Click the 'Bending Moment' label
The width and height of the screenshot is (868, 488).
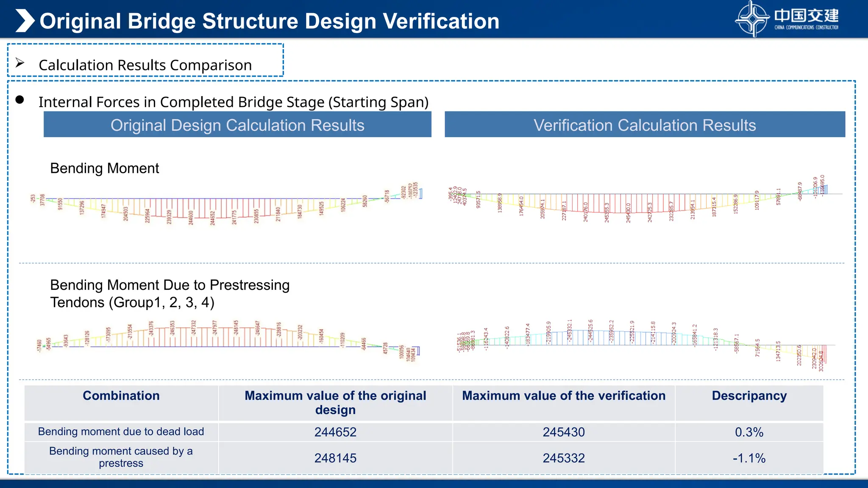105,168
